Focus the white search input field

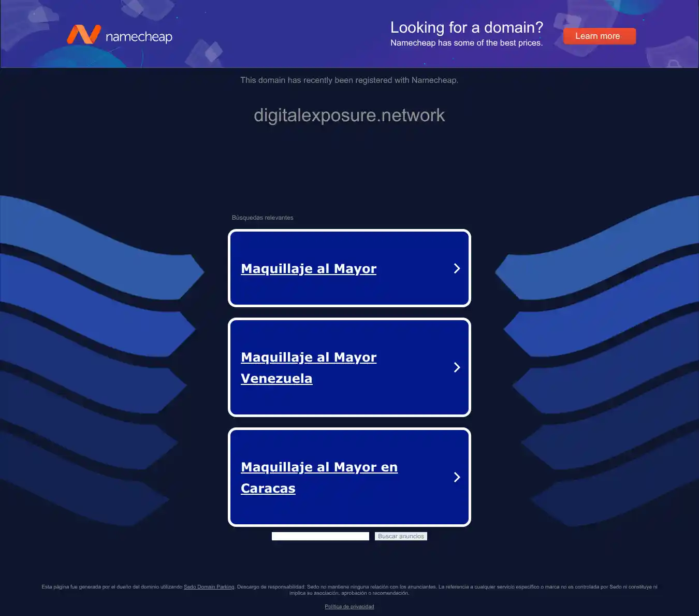click(x=321, y=536)
